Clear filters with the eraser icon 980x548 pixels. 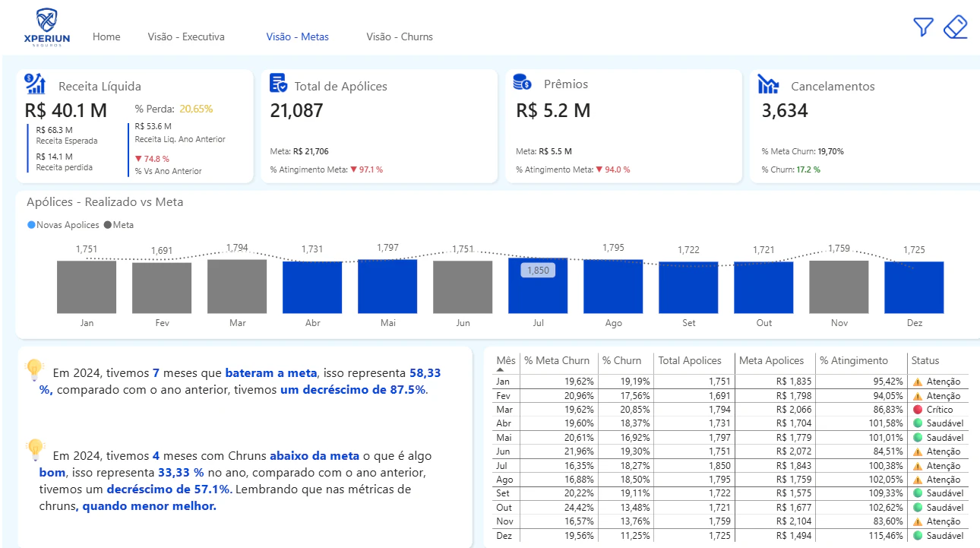point(955,27)
